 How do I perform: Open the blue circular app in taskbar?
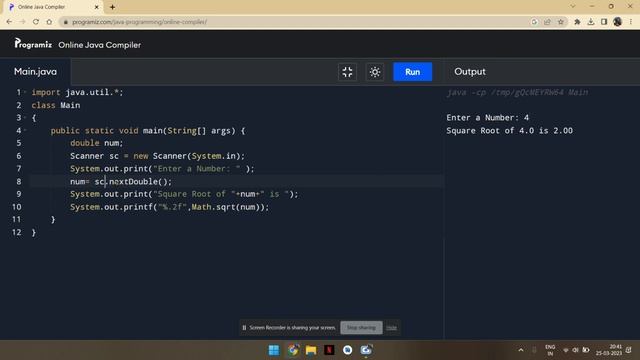(348, 350)
